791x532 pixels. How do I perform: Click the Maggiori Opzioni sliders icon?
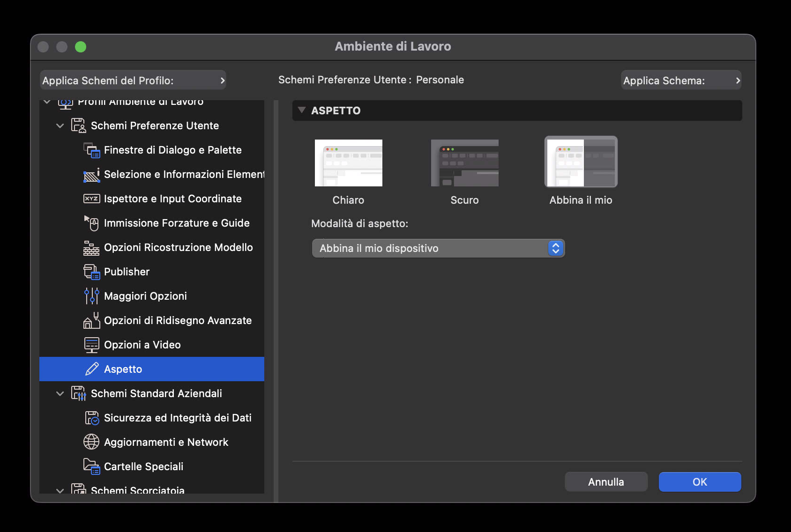tap(92, 296)
